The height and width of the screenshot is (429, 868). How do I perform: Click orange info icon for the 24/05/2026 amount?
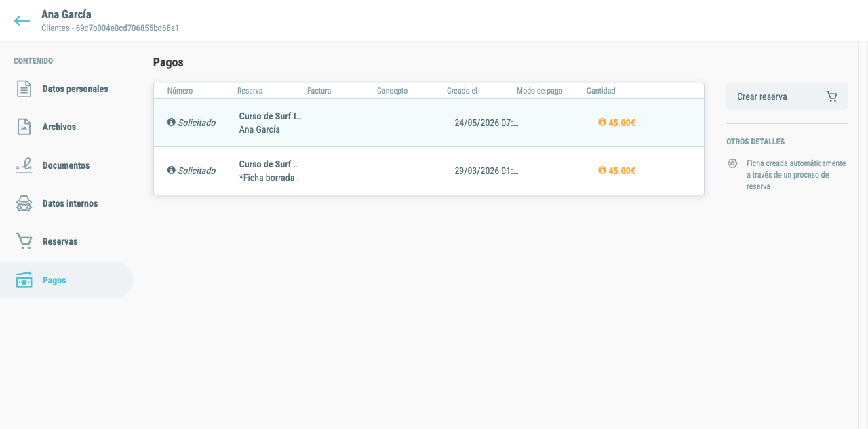602,123
